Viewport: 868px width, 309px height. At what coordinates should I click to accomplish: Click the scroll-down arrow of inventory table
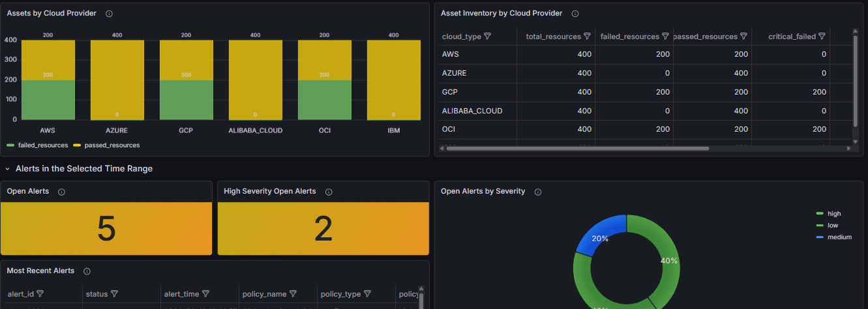tap(856, 141)
